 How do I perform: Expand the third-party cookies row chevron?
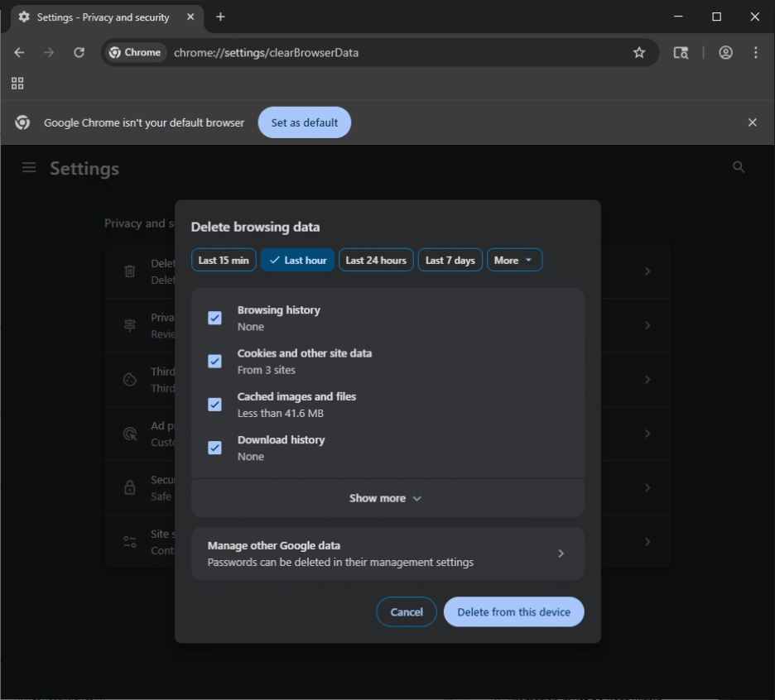click(x=647, y=380)
